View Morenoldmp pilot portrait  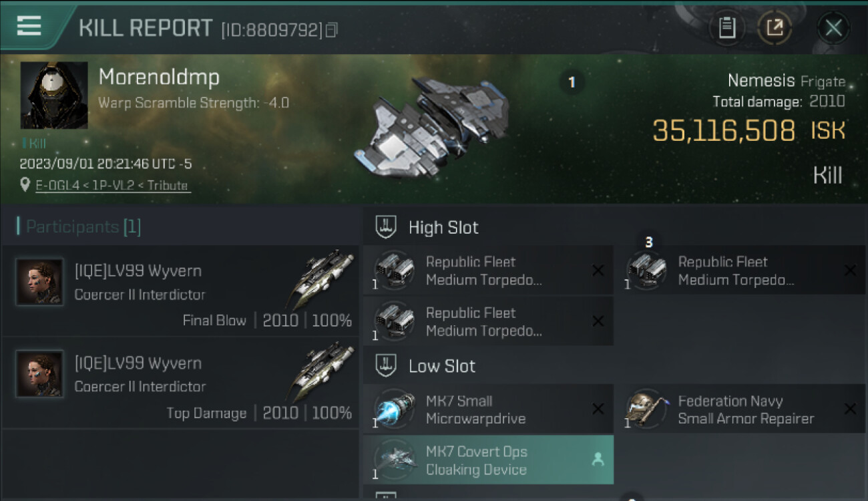tap(54, 96)
